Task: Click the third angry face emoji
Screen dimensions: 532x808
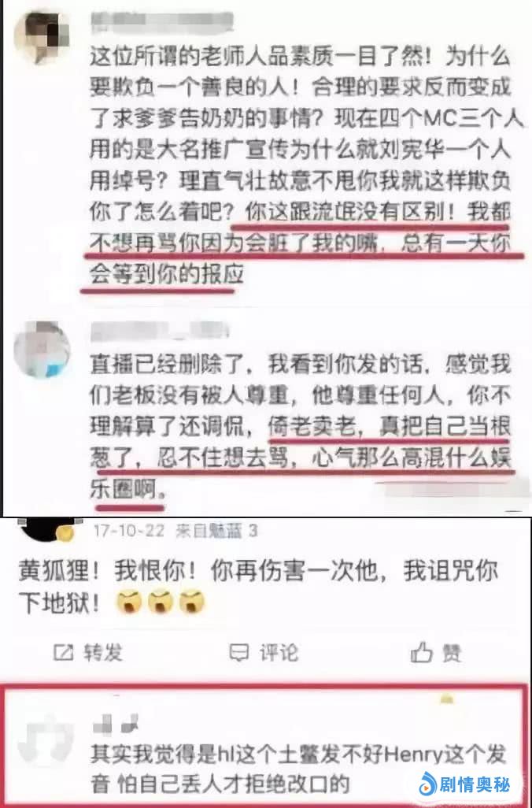Action: click(192, 602)
